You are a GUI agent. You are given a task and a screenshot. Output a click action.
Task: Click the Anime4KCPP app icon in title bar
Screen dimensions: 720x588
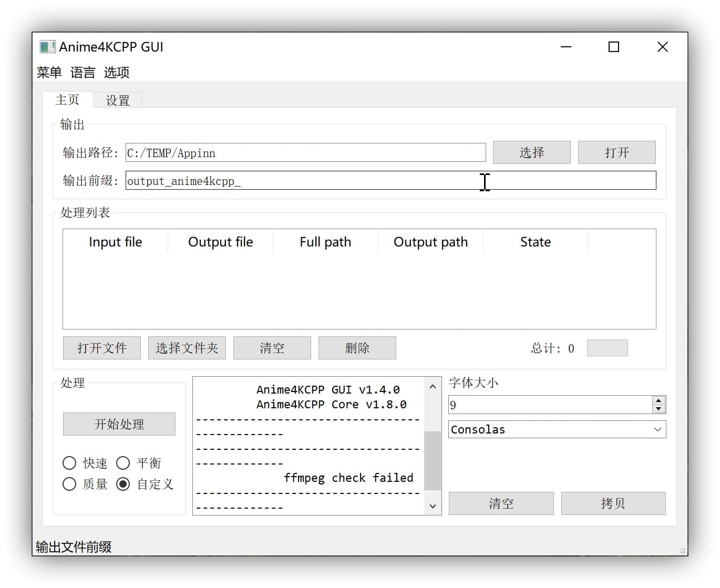click(x=47, y=47)
